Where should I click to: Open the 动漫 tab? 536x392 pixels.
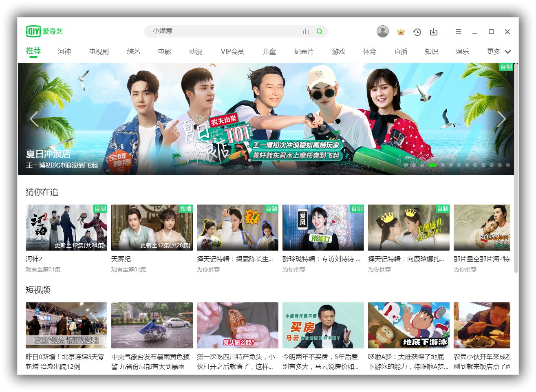pos(196,52)
